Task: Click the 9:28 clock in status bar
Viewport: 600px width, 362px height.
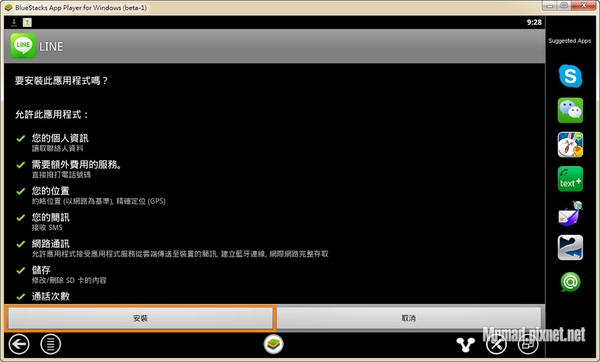Action: (x=534, y=22)
